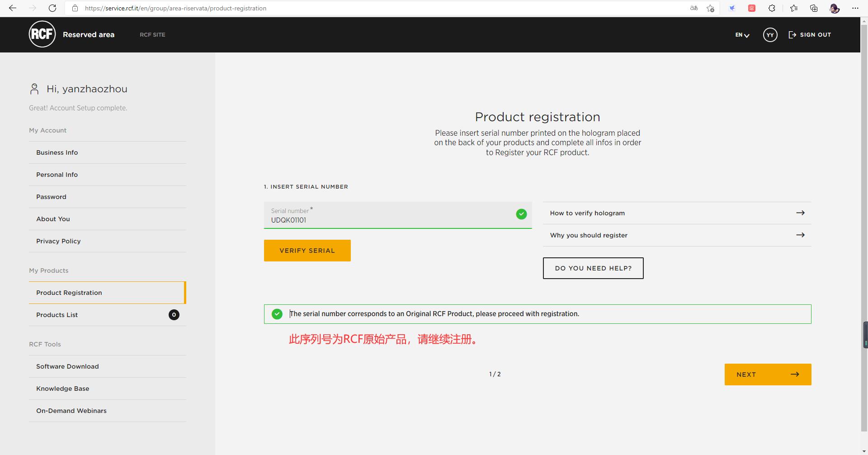Open the browser settings and more menu
The image size is (868, 455).
click(x=855, y=8)
